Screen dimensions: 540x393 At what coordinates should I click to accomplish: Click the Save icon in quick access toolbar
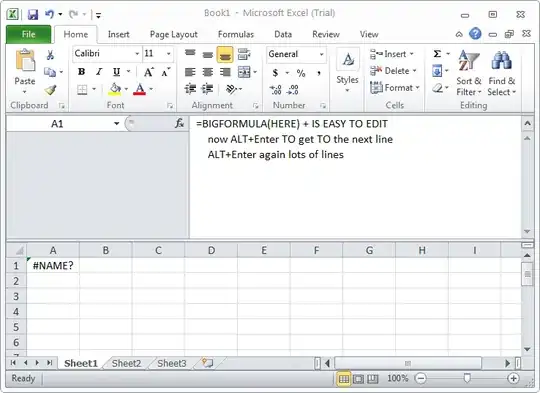33,14
